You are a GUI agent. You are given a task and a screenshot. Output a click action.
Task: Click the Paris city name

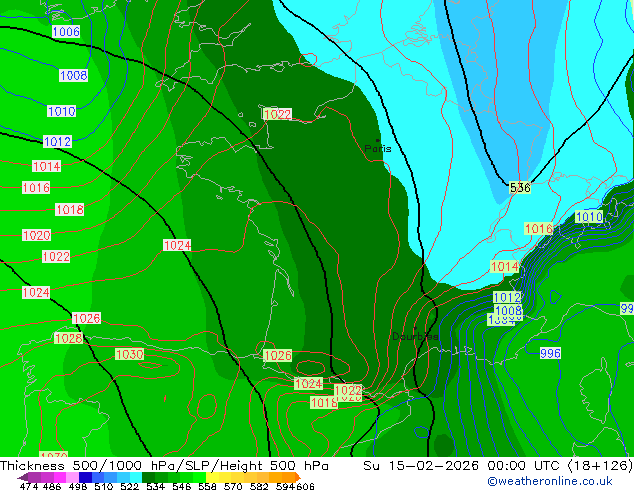[x=378, y=149]
